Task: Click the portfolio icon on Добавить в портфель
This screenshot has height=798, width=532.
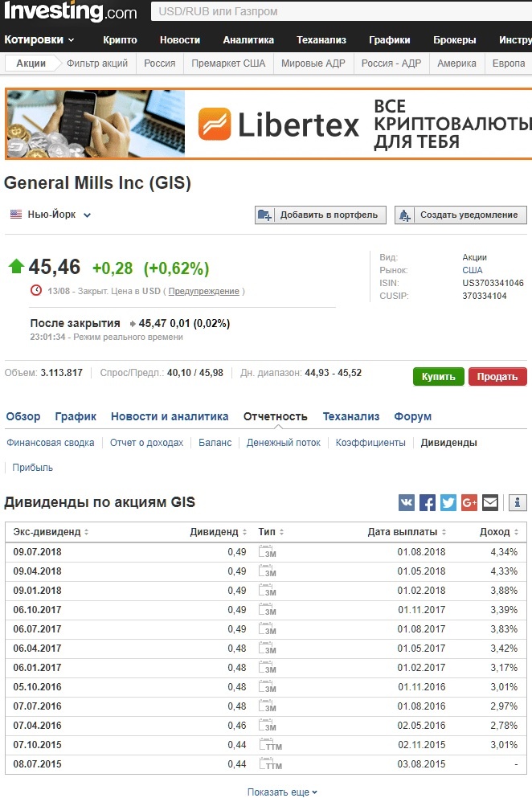Action: point(264,215)
